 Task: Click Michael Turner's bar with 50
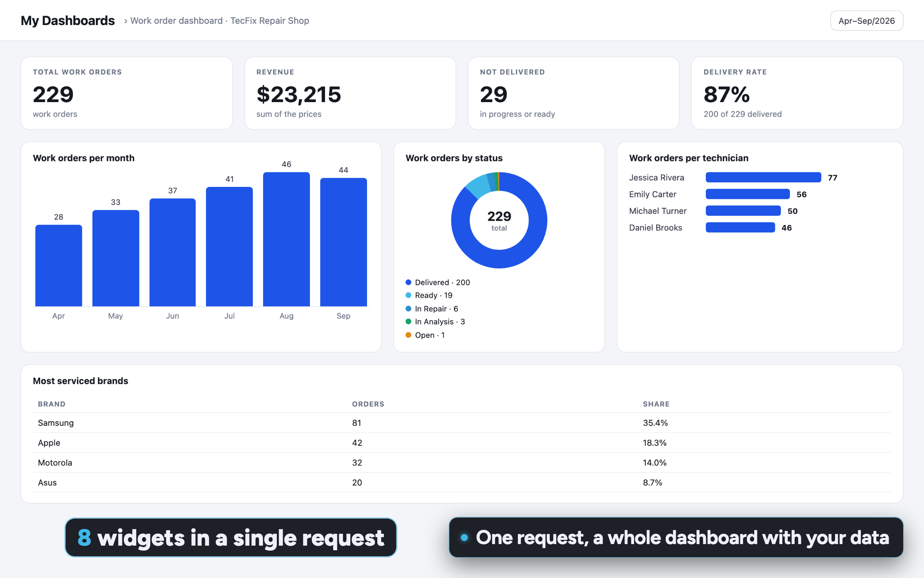[743, 211]
